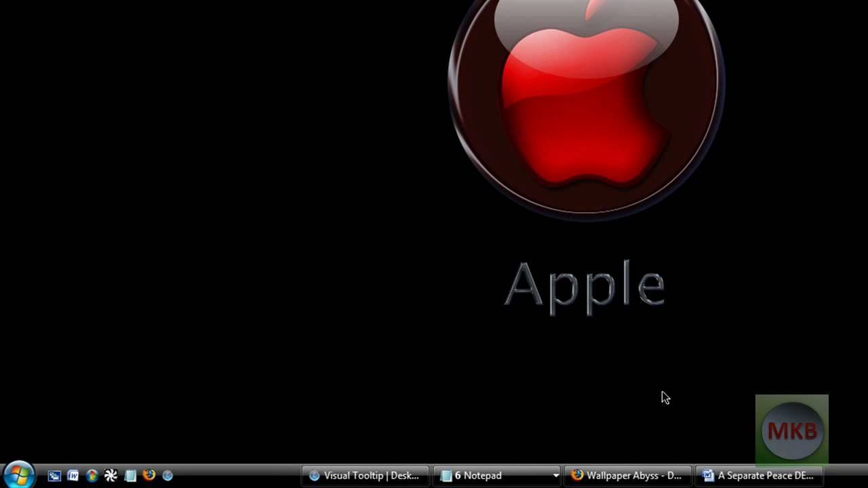Viewport: 868px width, 488px height.
Task: Click the Firefox icon on Wallpaper Abyss button
Action: tap(577, 475)
